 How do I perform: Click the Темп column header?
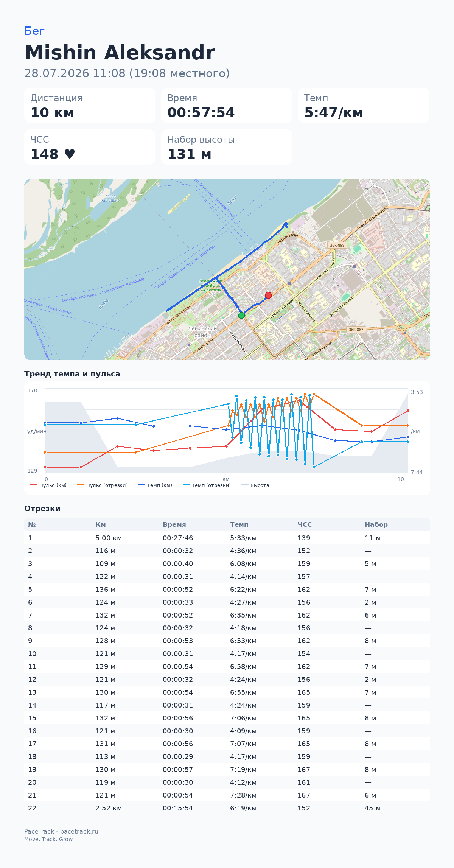(239, 524)
